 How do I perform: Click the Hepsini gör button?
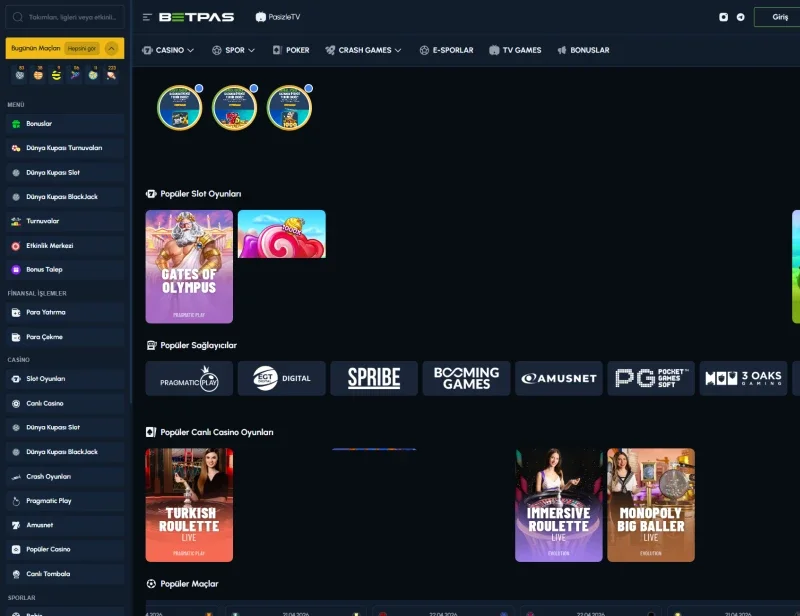coord(82,48)
